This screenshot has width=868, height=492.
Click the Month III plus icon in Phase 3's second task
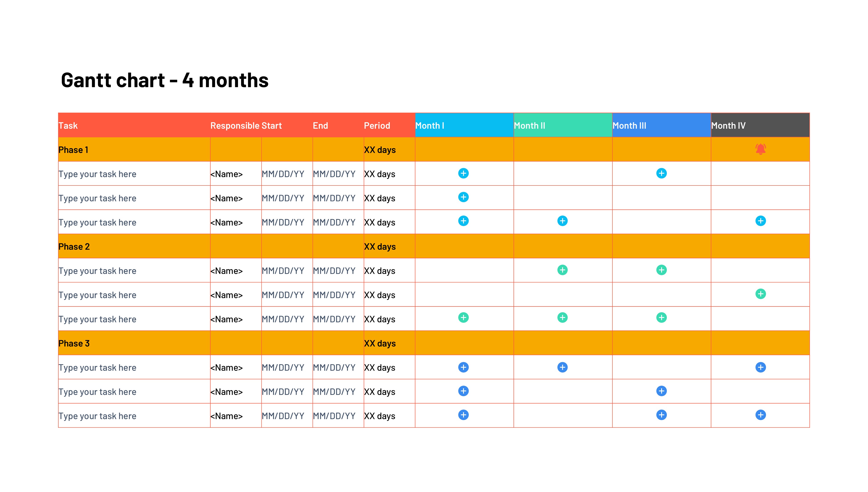tap(661, 391)
